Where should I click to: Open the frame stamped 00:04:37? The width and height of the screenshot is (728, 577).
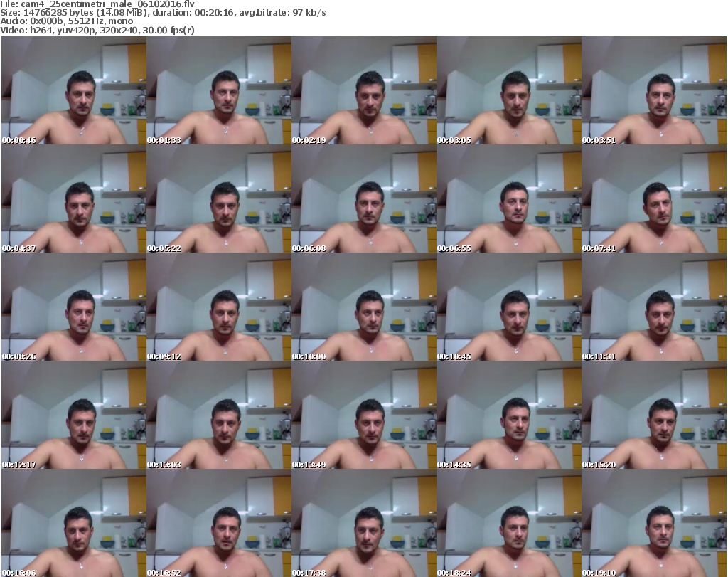point(74,198)
